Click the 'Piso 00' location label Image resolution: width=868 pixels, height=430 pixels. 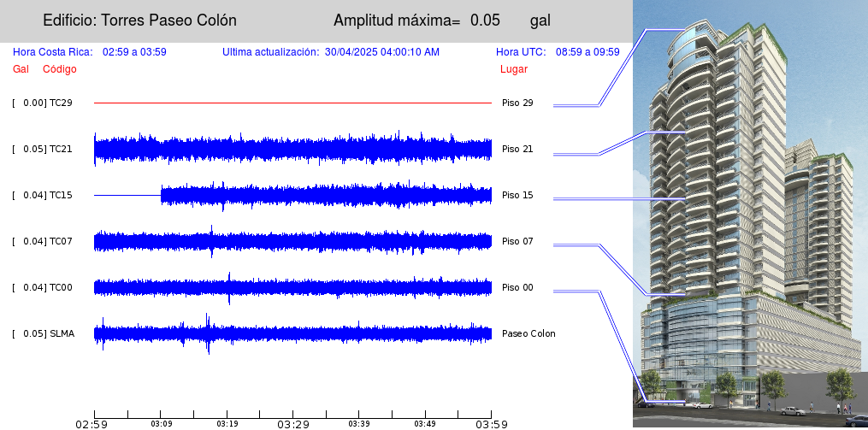tap(517, 288)
